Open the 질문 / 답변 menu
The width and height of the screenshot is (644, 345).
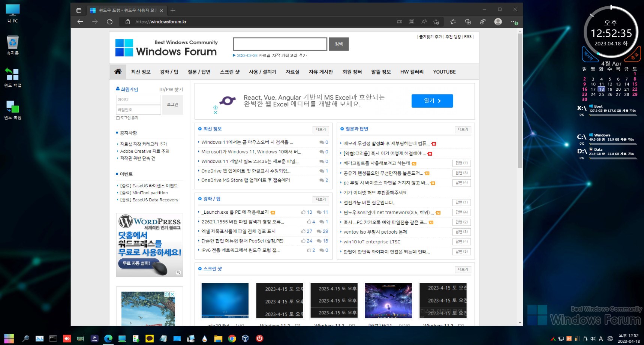click(199, 72)
